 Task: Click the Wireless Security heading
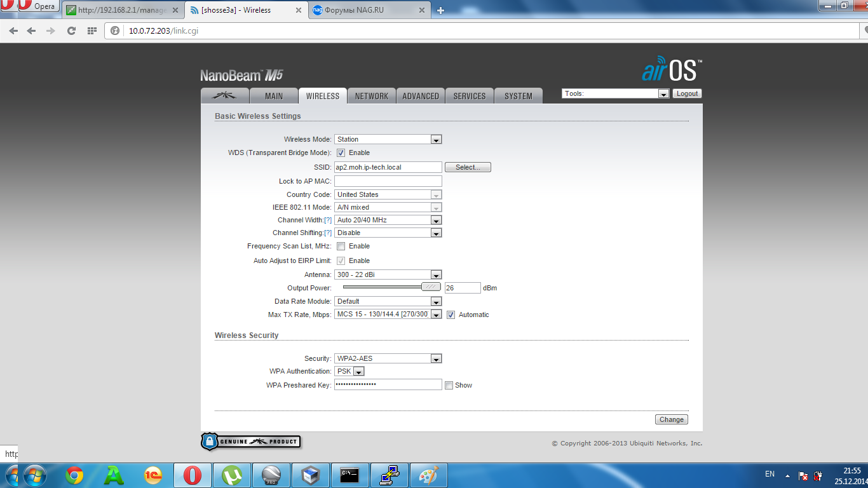click(x=247, y=335)
